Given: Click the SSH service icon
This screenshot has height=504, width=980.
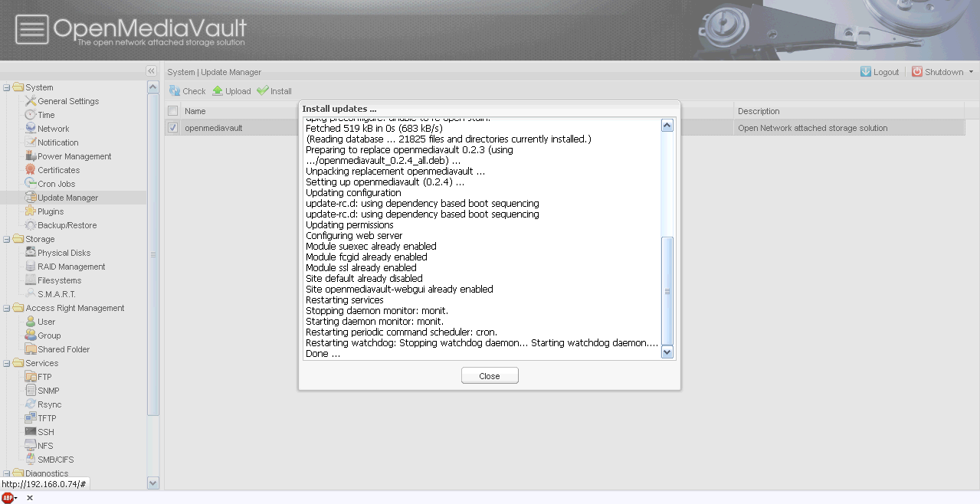Looking at the screenshot, I should click(31, 432).
